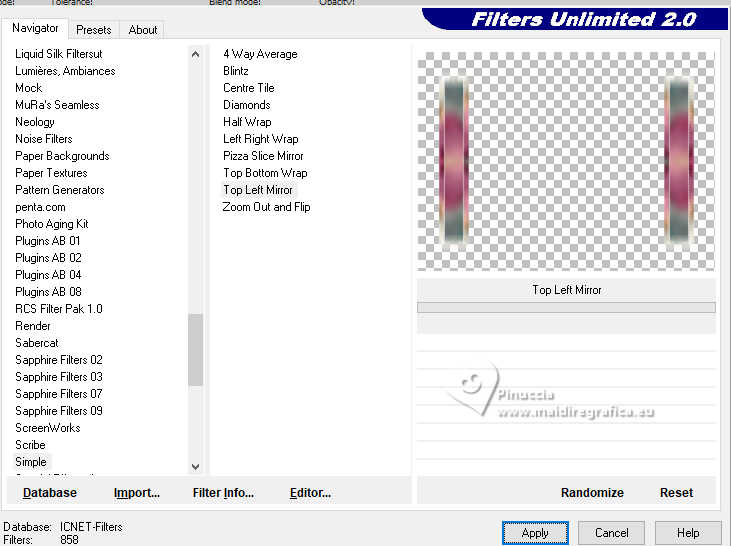Click the category list scroll down arrow
This screenshot has width=731, height=546.
[196, 466]
